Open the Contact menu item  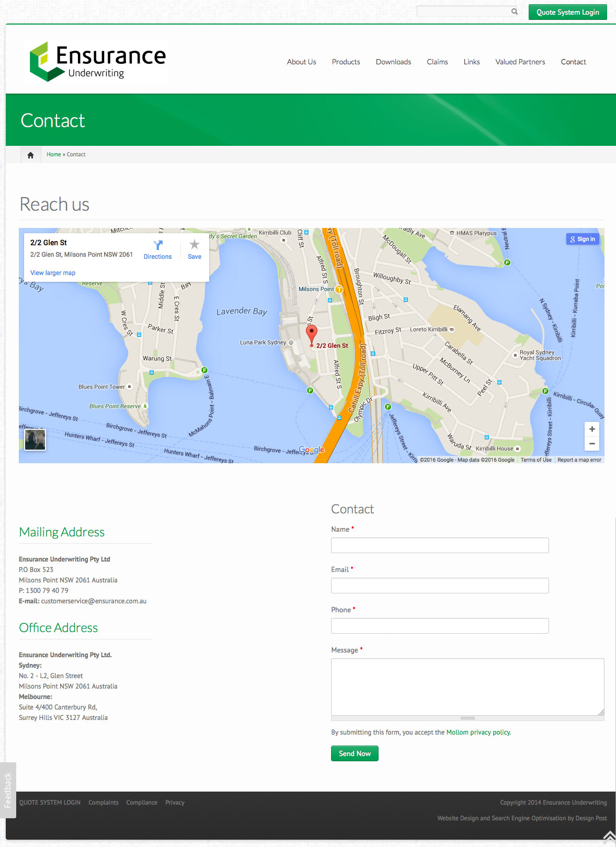(x=574, y=62)
